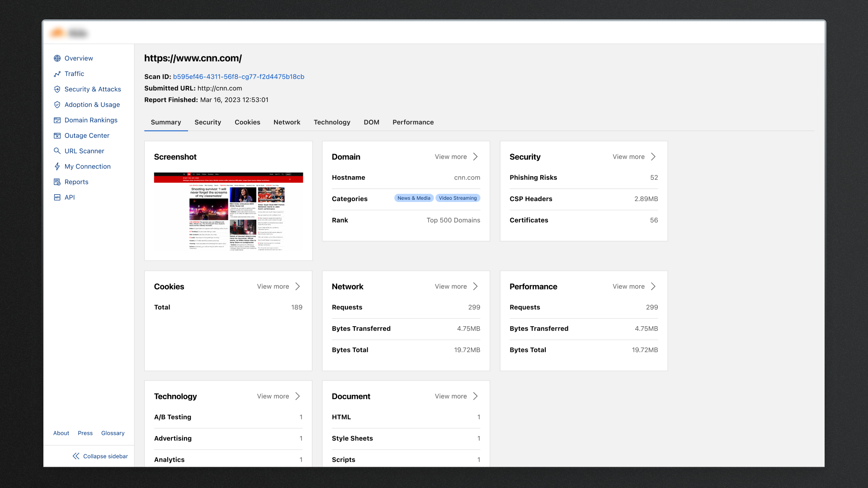Collapse the sidebar
The width and height of the screenshot is (868, 488).
pos(100,456)
